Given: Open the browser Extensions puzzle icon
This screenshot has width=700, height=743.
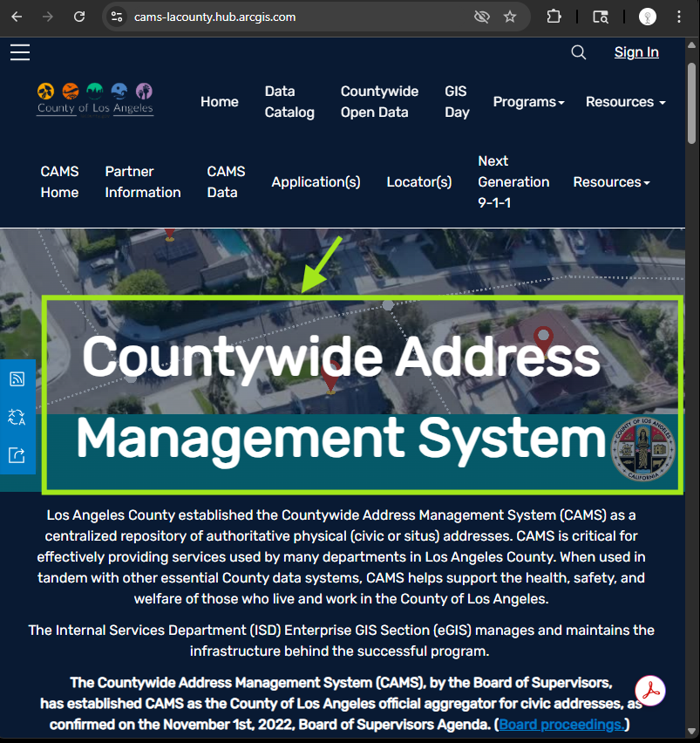Looking at the screenshot, I should (554, 17).
